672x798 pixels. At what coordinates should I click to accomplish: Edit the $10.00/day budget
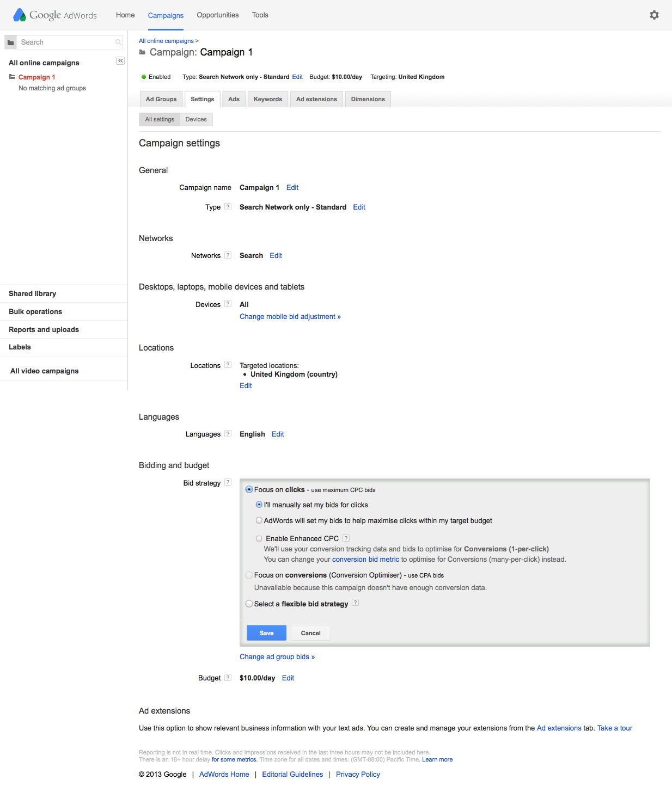288,678
